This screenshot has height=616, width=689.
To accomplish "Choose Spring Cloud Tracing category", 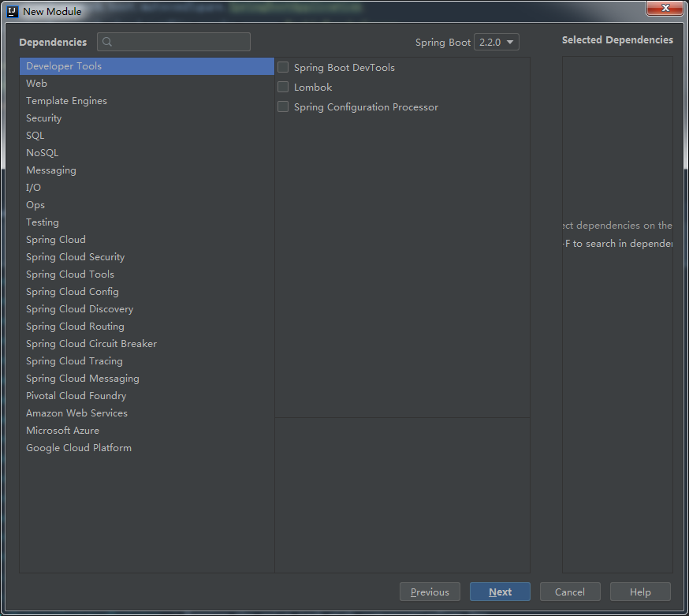I will [x=147, y=361].
